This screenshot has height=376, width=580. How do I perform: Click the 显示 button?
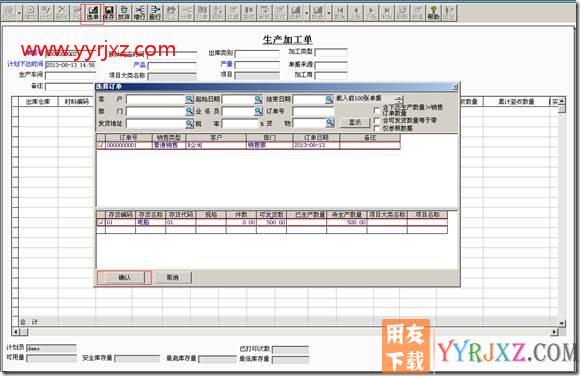click(x=355, y=122)
